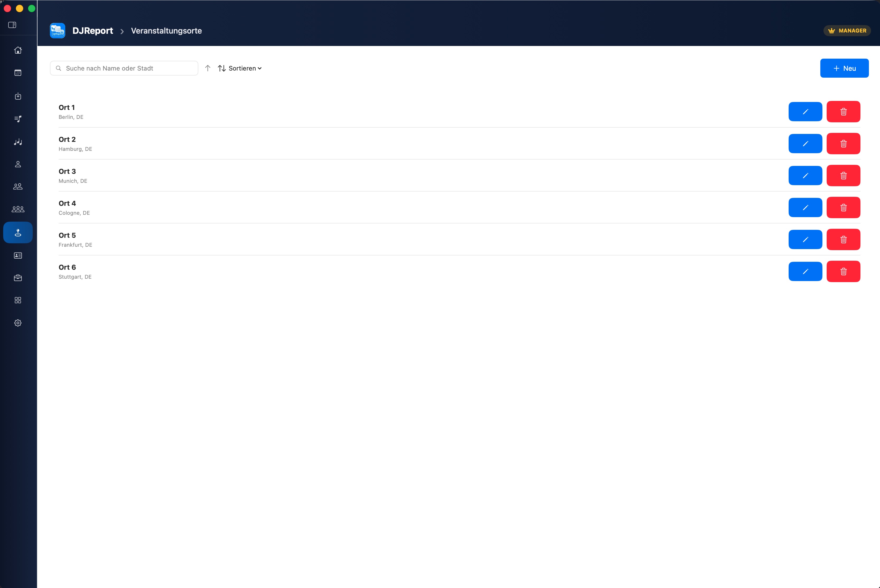Click Neu to add a venue

click(x=844, y=68)
